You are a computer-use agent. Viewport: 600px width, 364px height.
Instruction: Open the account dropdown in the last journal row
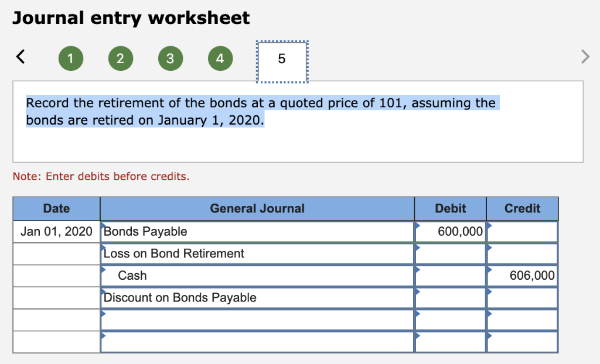104,337
